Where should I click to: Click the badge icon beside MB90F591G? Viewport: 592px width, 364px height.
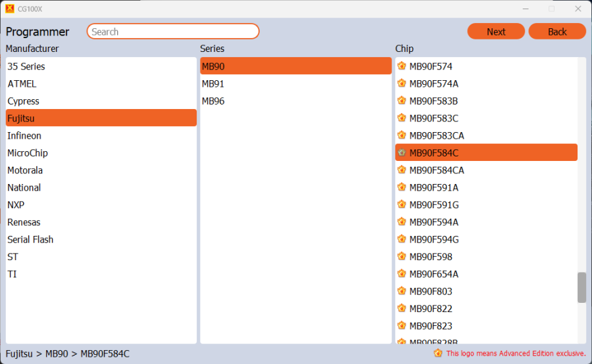point(401,204)
